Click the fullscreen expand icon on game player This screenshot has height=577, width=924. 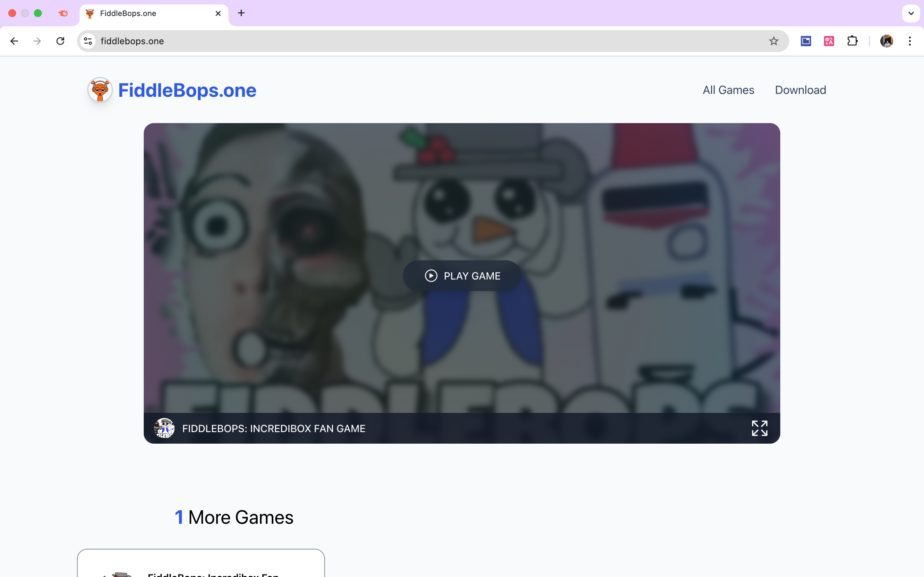(x=759, y=428)
